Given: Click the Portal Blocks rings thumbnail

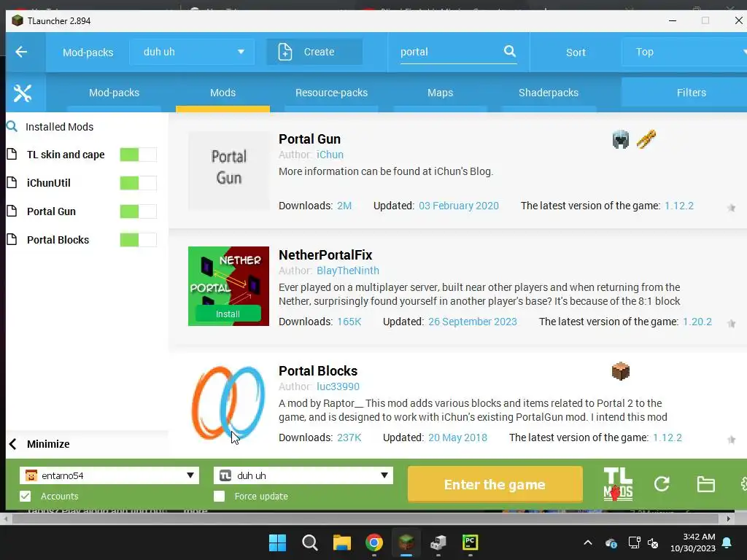Looking at the screenshot, I should click(228, 402).
